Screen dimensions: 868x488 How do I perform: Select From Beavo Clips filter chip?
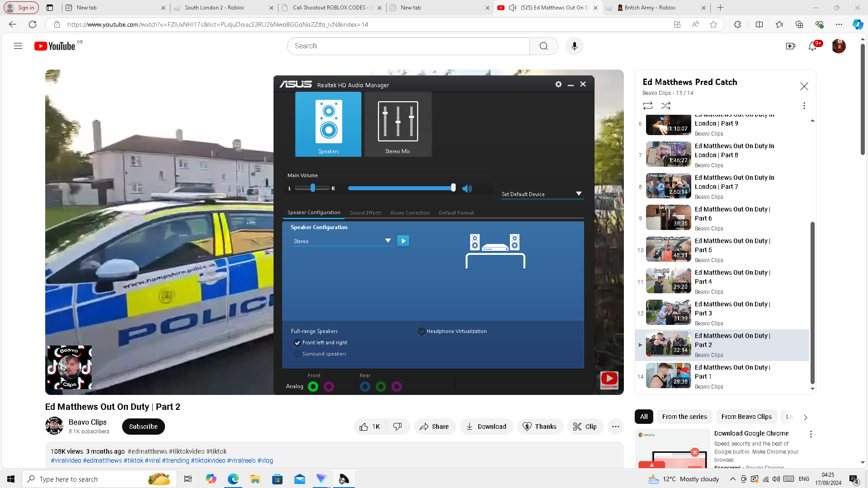(x=746, y=417)
